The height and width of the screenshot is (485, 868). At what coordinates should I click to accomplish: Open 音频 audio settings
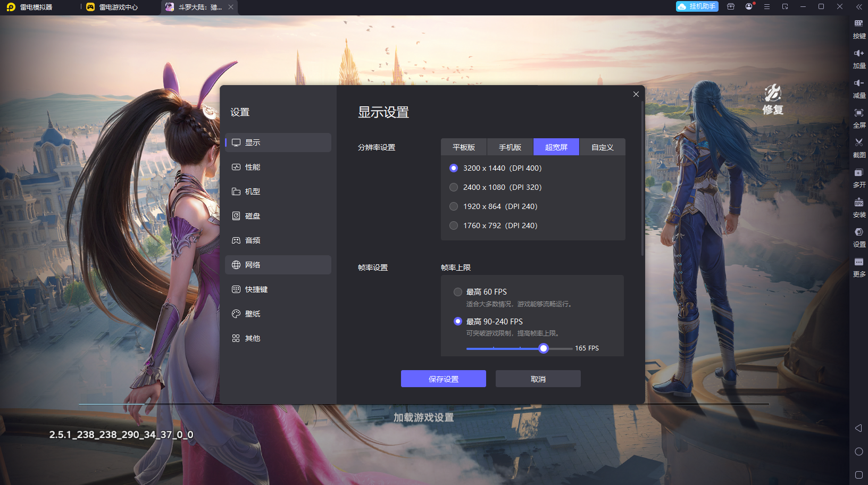click(278, 240)
